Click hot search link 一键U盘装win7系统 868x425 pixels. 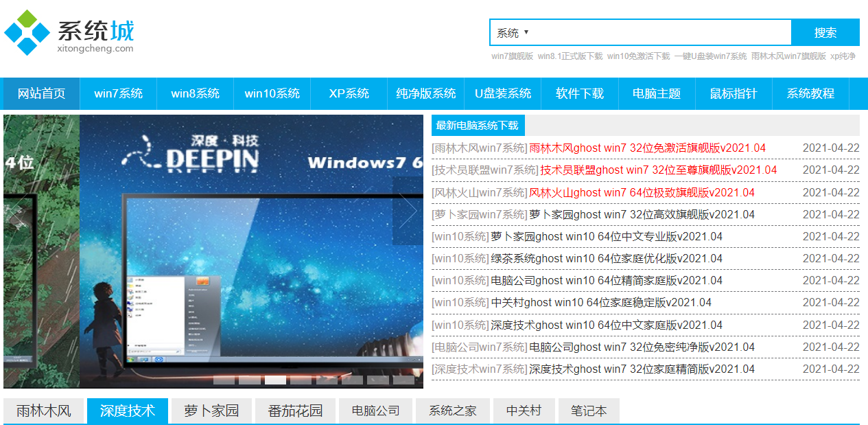pyautogui.click(x=711, y=56)
